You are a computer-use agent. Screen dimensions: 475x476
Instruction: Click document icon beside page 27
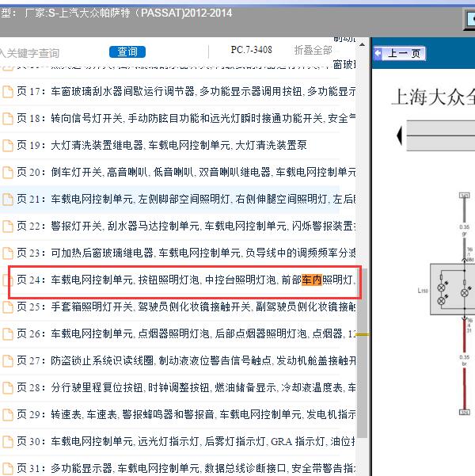click(x=8, y=361)
